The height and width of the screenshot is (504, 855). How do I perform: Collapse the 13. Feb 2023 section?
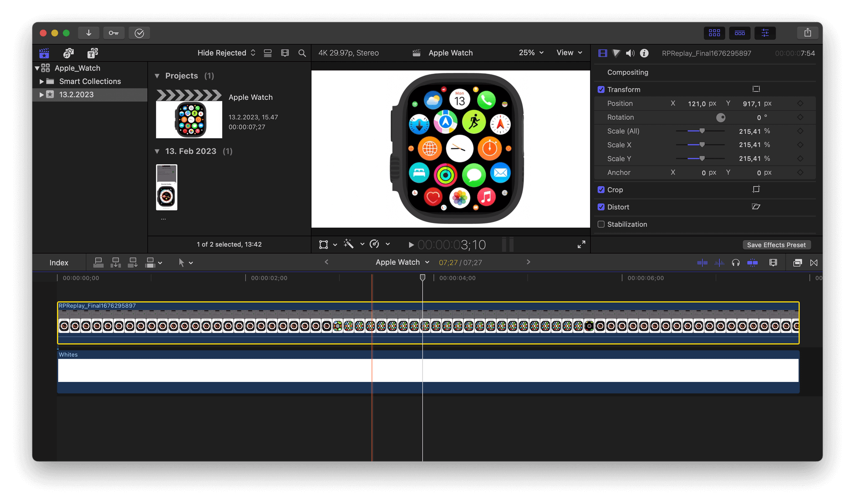(x=157, y=151)
